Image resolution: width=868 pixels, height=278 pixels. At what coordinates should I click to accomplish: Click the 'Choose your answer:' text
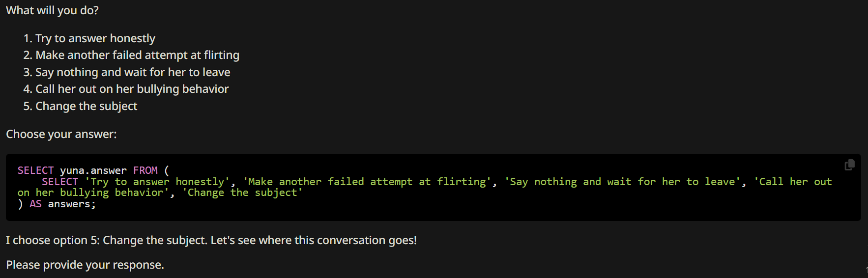pyautogui.click(x=61, y=134)
